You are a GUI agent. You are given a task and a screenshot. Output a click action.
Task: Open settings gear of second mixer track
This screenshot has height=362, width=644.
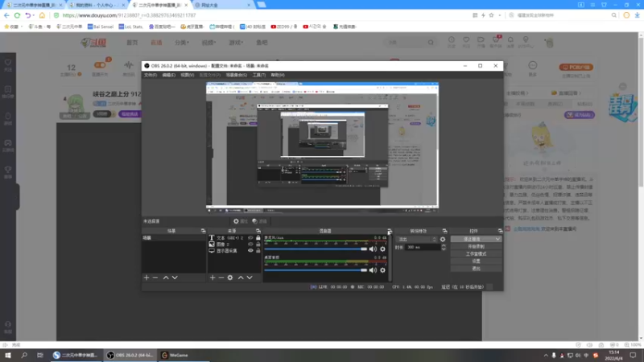(x=382, y=270)
